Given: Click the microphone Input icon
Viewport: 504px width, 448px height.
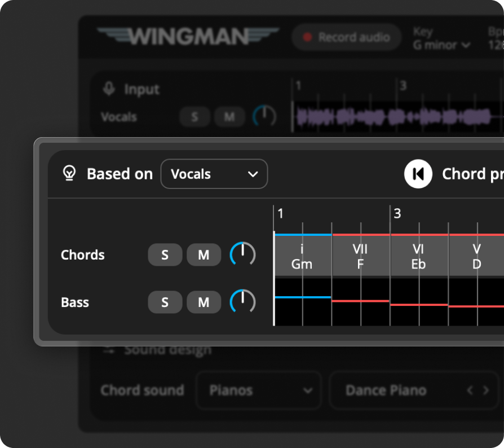Looking at the screenshot, I should click(x=109, y=89).
